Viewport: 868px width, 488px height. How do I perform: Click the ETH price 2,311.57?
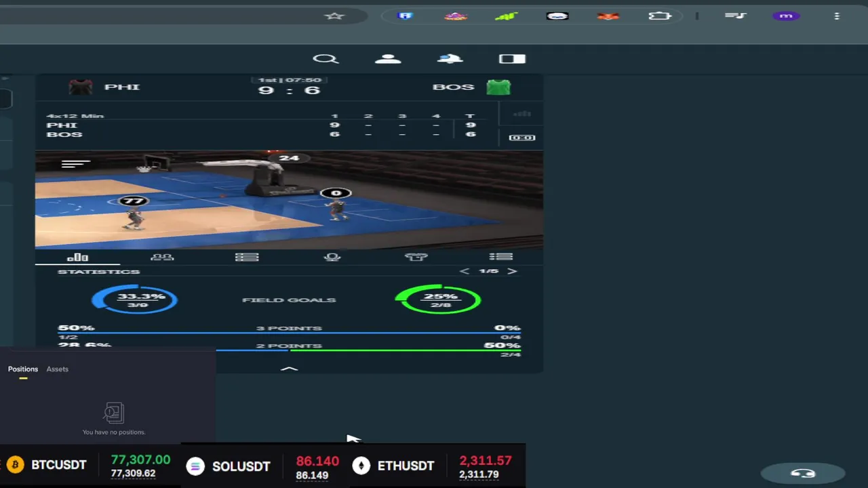pos(486,460)
